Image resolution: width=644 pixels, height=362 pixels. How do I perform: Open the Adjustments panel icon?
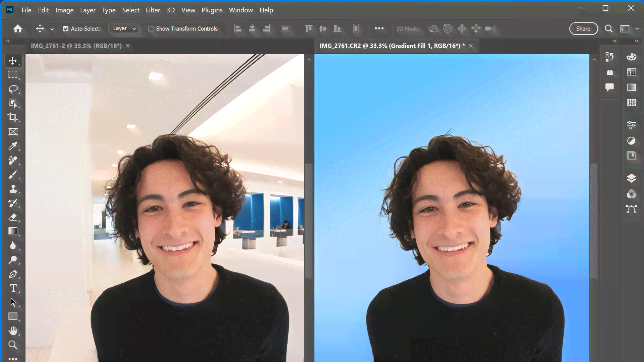click(631, 141)
